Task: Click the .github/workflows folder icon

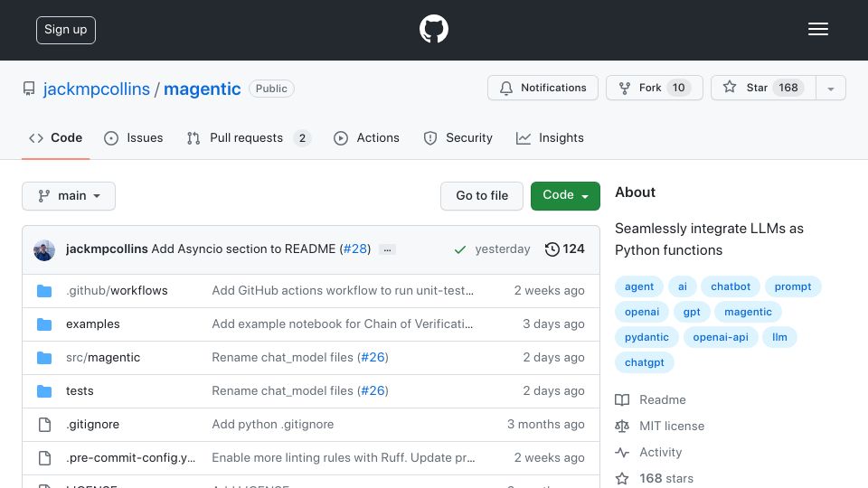Action: coord(44,291)
